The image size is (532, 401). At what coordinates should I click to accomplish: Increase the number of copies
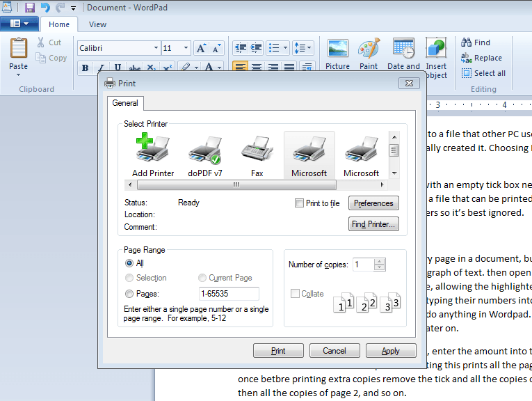pyautogui.click(x=379, y=262)
